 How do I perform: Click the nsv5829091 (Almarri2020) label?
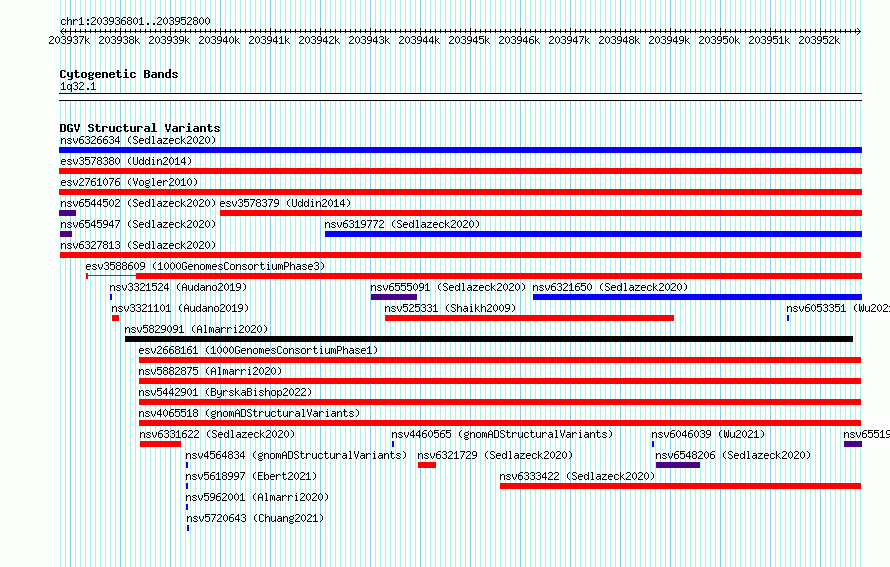point(196,329)
